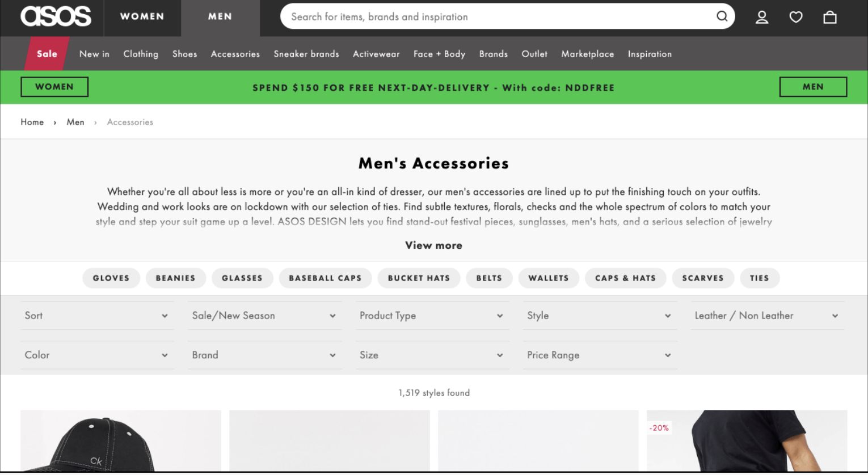The height and width of the screenshot is (475, 868).
Task: Expand the Price Range filter
Action: tap(600, 355)
